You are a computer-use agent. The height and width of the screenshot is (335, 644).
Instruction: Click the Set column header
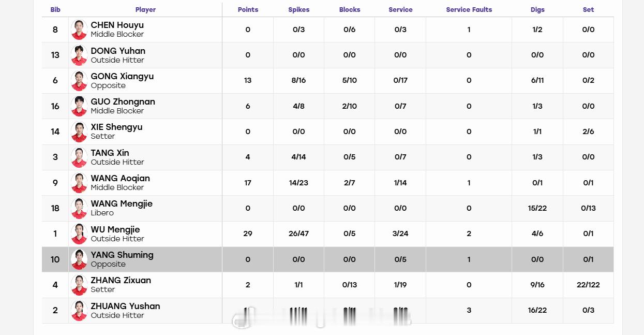click(x=588, y=10)
